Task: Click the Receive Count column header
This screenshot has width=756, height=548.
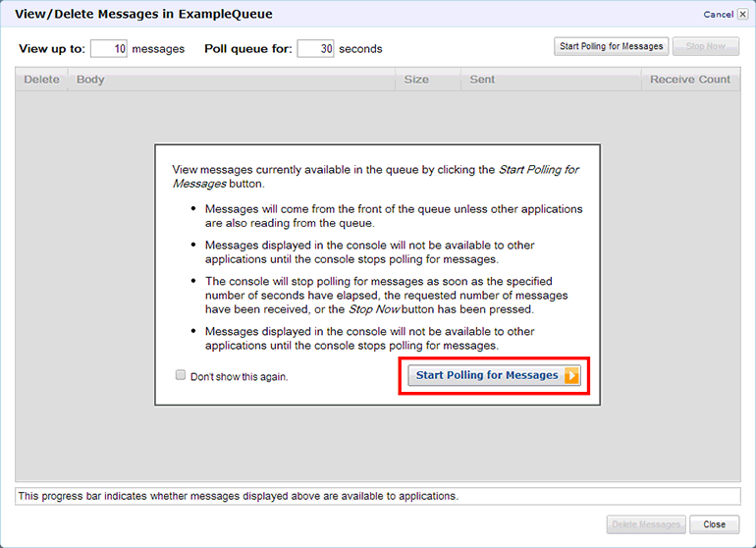Action: [x=690, y=80]
